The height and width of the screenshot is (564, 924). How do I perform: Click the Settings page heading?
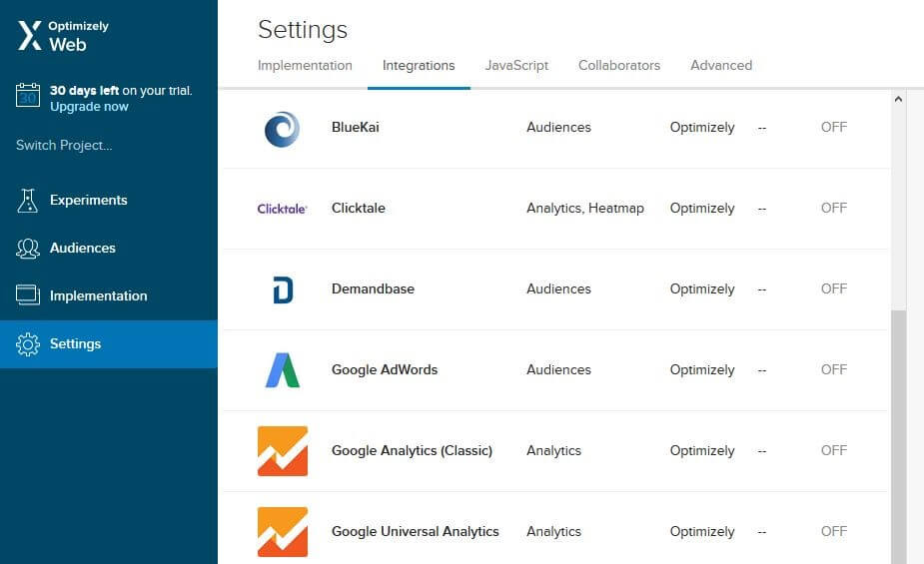tap(303, 29)
